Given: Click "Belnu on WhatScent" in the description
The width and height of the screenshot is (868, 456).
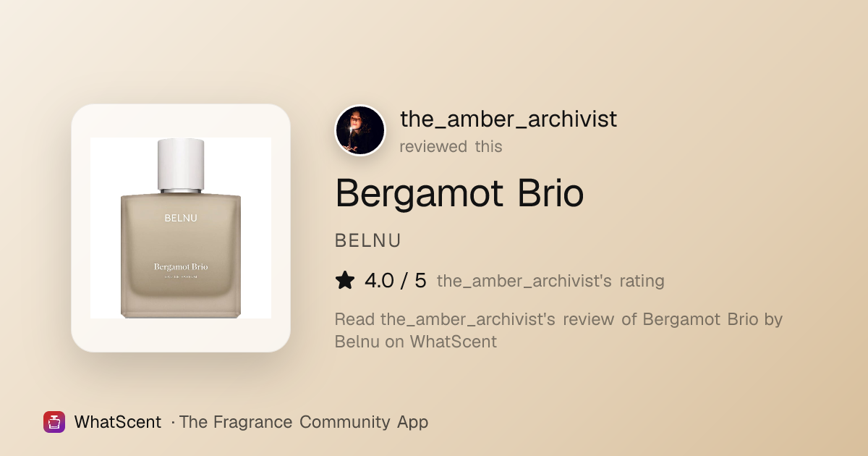Looking at the screenshot, I should point(416,342).
